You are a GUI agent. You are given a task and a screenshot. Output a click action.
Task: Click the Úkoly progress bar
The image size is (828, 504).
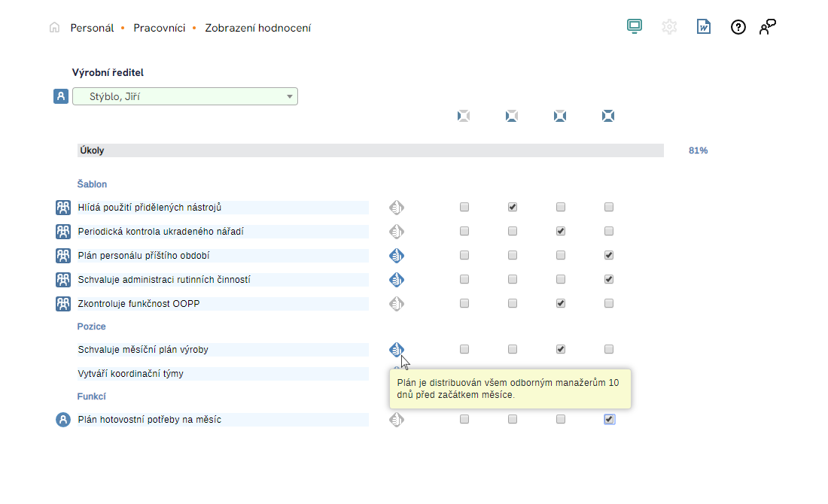tap(370, 150)
